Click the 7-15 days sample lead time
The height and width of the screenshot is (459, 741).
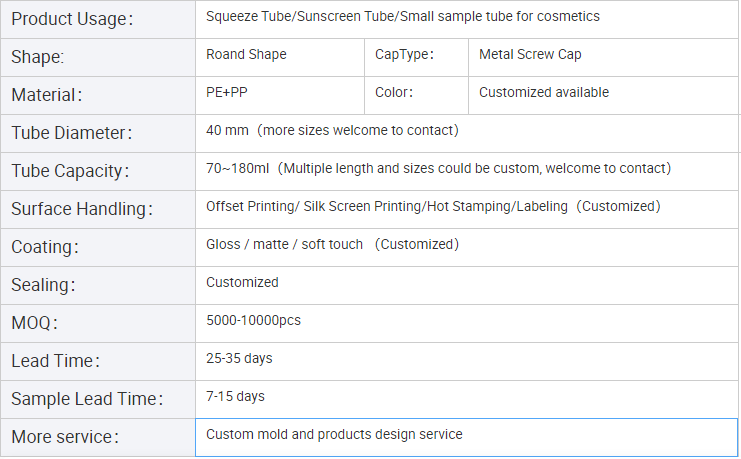pyautogui.click(x=235, y=397)
